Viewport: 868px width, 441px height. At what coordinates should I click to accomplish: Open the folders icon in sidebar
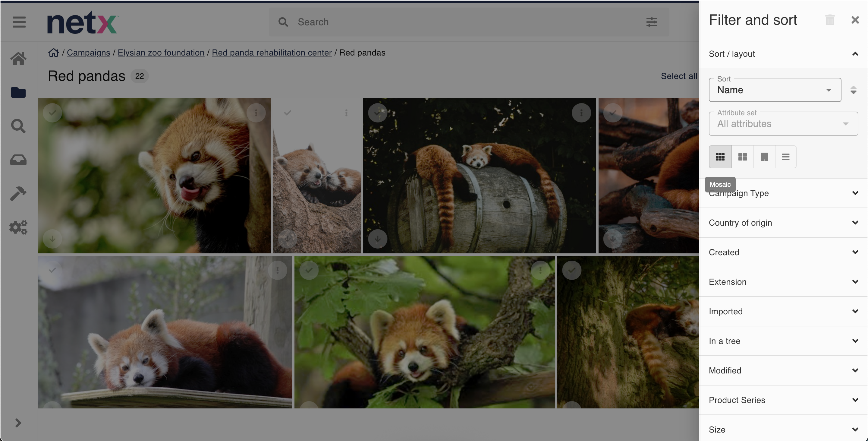(x=18, y=92)
